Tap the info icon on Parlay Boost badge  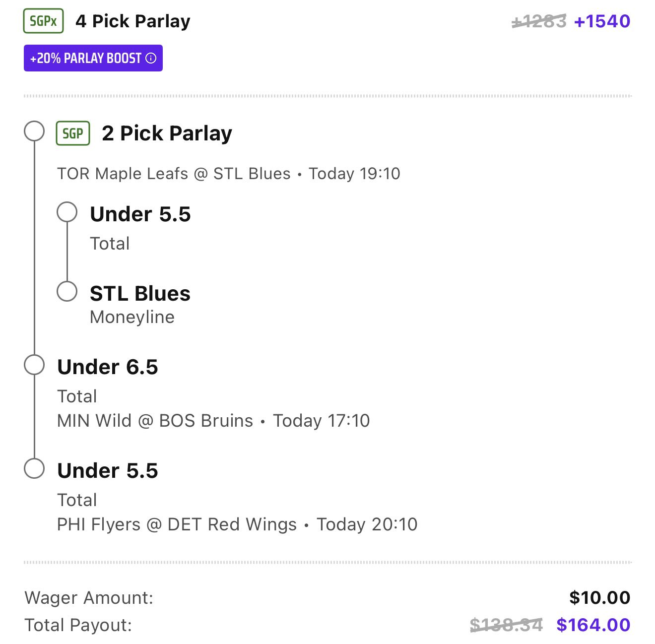point(151,59)
